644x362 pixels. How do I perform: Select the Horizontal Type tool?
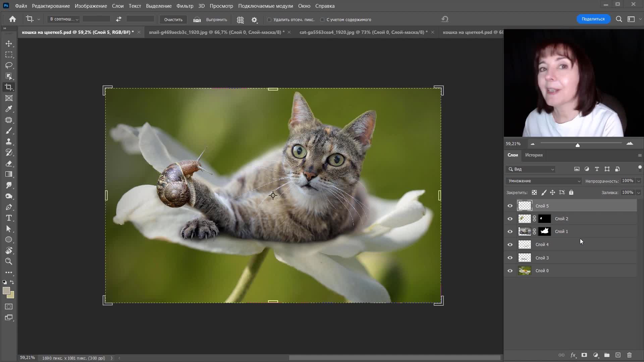click(9, 218)
